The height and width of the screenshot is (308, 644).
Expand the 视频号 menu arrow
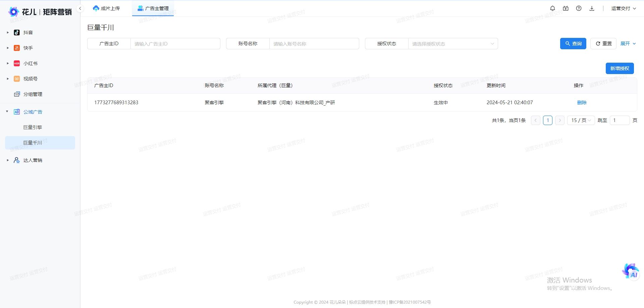(x=8, y=79)
